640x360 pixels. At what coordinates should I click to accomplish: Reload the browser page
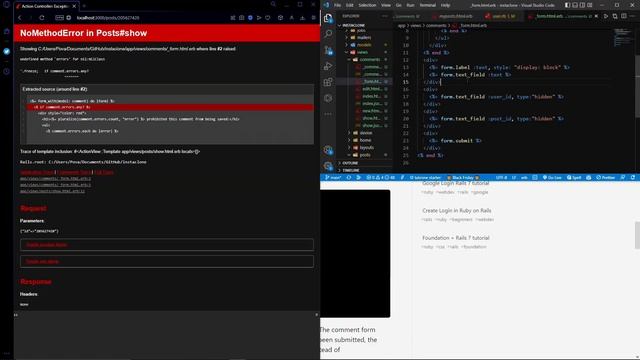42,18
